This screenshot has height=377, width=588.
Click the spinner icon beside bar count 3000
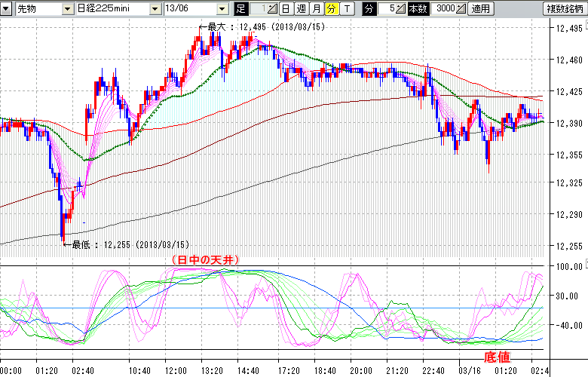(x=461, y=9)
